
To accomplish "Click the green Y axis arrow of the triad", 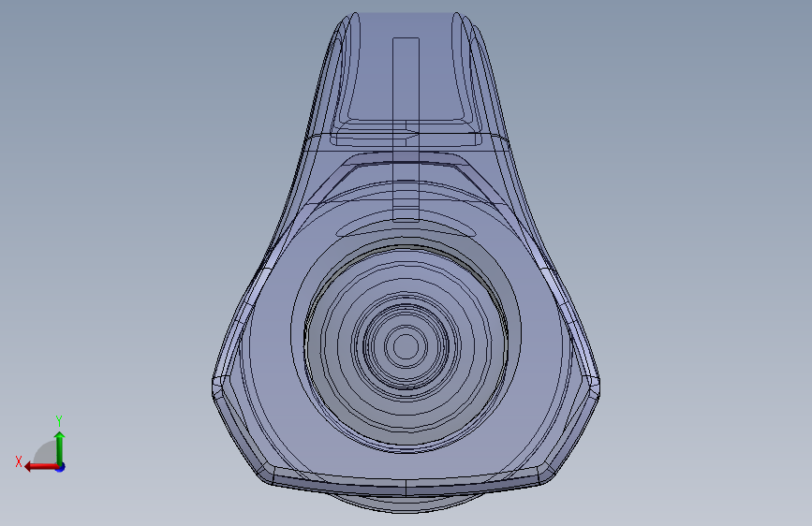I will [60, 448].
